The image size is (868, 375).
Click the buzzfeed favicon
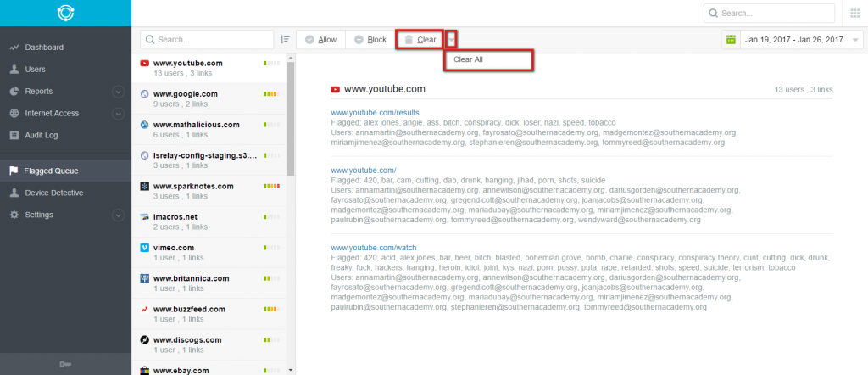[x=144, y=309]
